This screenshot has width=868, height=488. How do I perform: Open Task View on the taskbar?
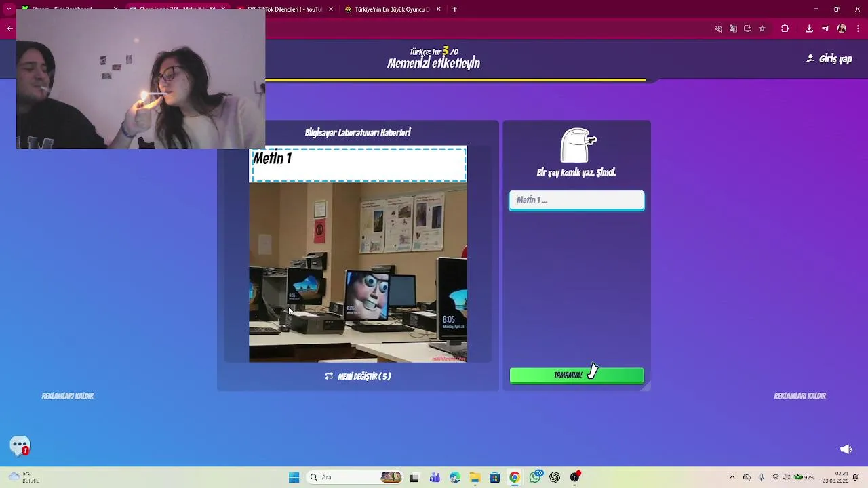point(414,477)
